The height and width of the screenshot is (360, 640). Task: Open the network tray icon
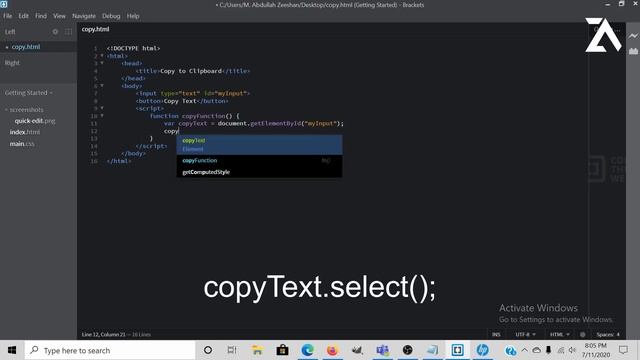561,351
